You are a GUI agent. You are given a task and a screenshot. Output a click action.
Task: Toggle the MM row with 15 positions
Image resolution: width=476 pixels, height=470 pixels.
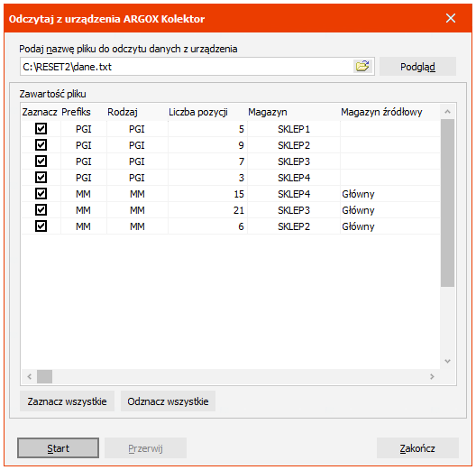tap(41, 194)
